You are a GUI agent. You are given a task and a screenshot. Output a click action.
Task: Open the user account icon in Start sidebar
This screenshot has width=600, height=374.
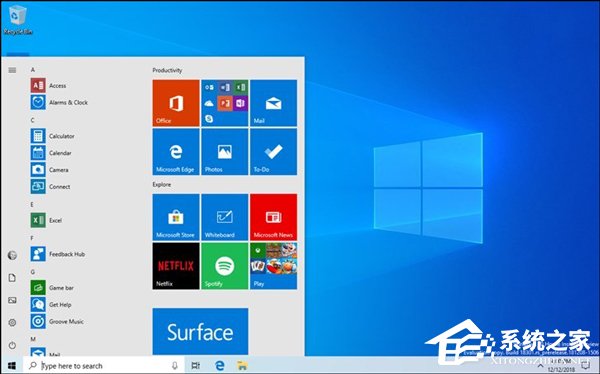pyautogui.click(x=12, y=255)
